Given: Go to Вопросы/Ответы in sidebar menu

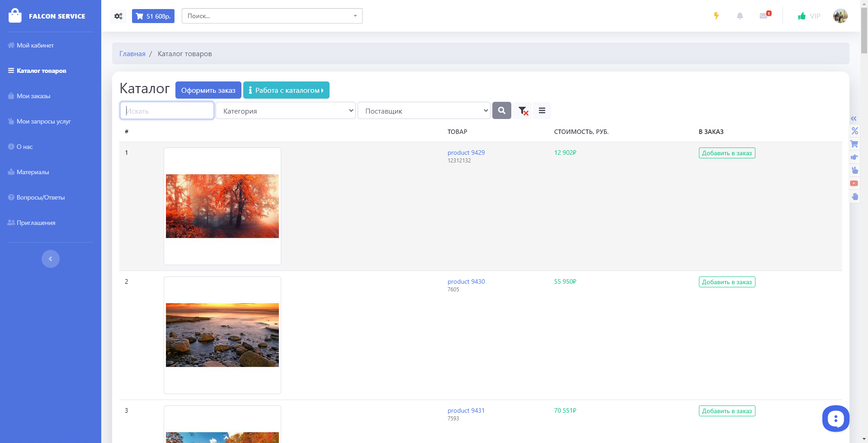Looking at the screenshot, I should point(41,197).
